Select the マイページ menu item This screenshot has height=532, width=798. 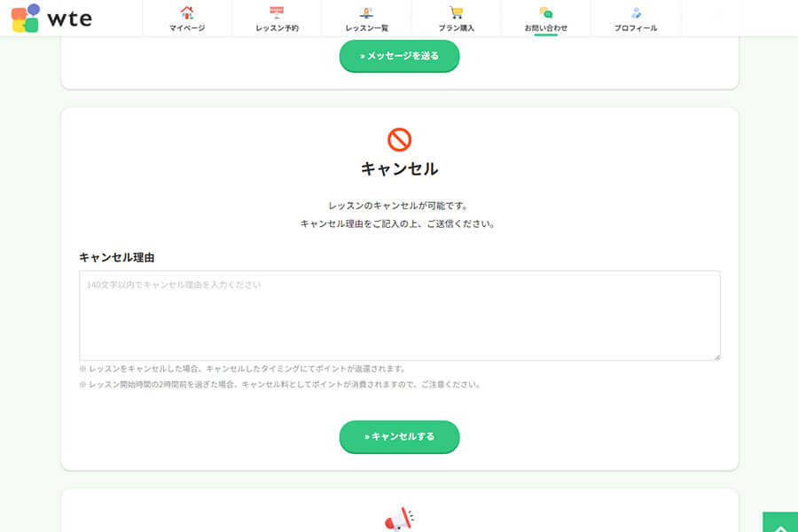pyautogui.click(x=188, y=27)
